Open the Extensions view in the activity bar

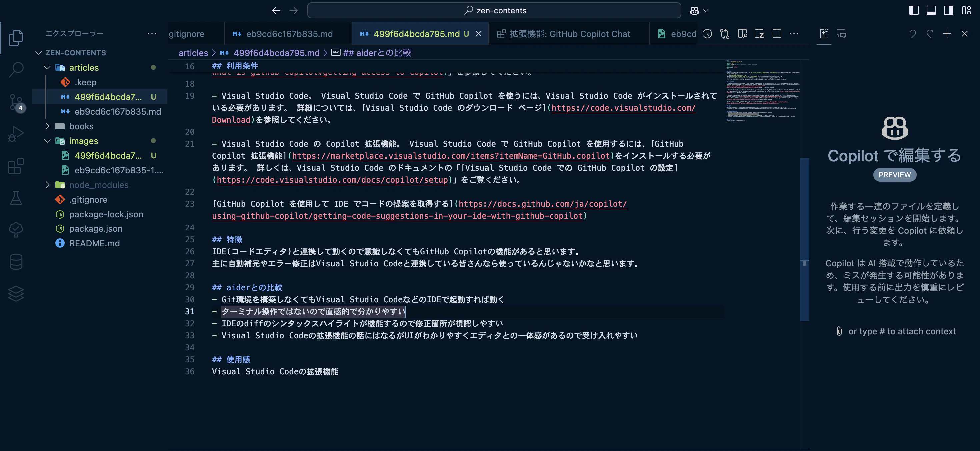tap(16, 166)
